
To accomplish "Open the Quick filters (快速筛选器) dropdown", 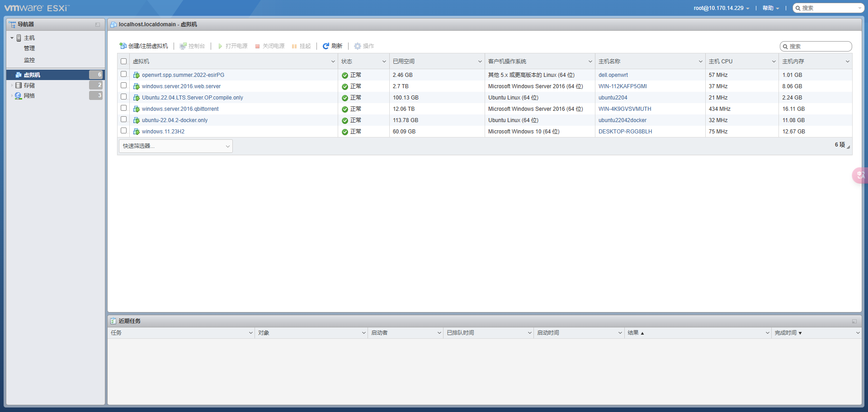I will coord(176,146).
